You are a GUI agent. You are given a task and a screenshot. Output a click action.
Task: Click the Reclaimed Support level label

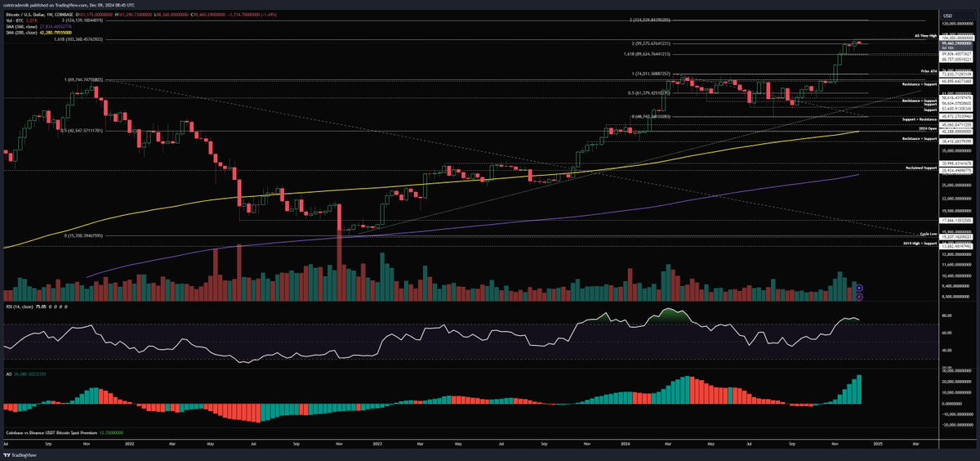click(x=920, y=168)
